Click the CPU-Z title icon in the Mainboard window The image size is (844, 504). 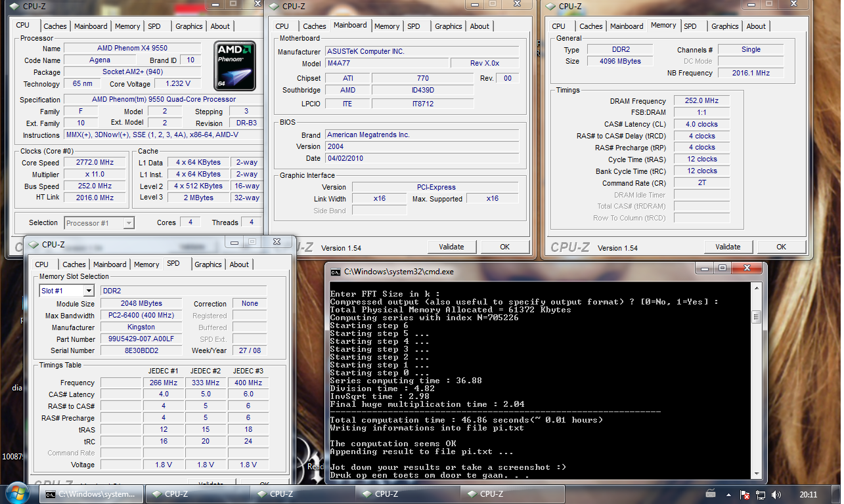point(273,7)
